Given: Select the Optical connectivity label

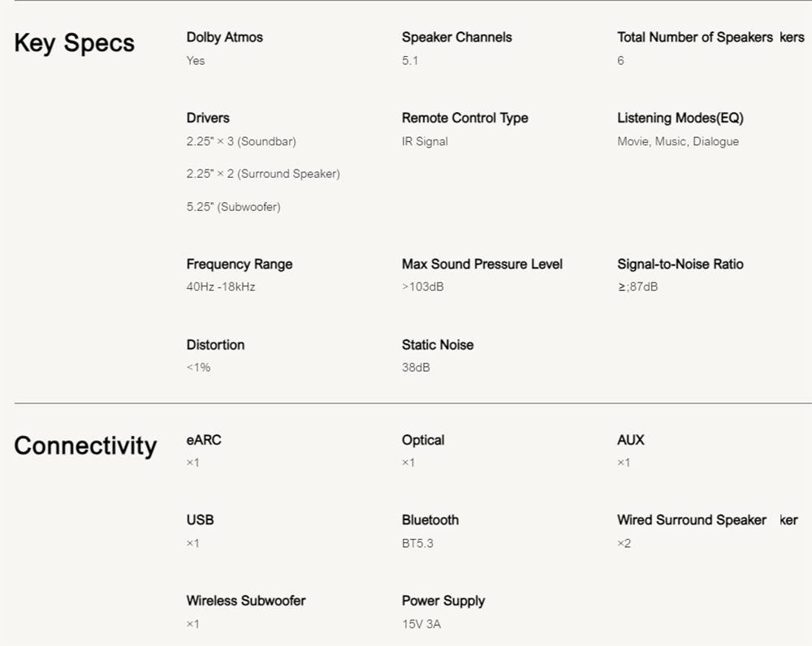Looking at the screenshot, I should 422,440.
